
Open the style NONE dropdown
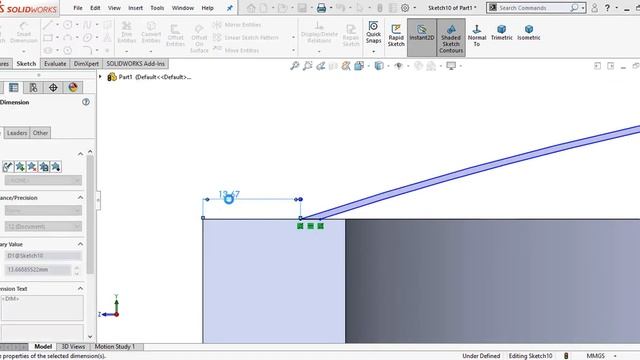coord(43,180)
